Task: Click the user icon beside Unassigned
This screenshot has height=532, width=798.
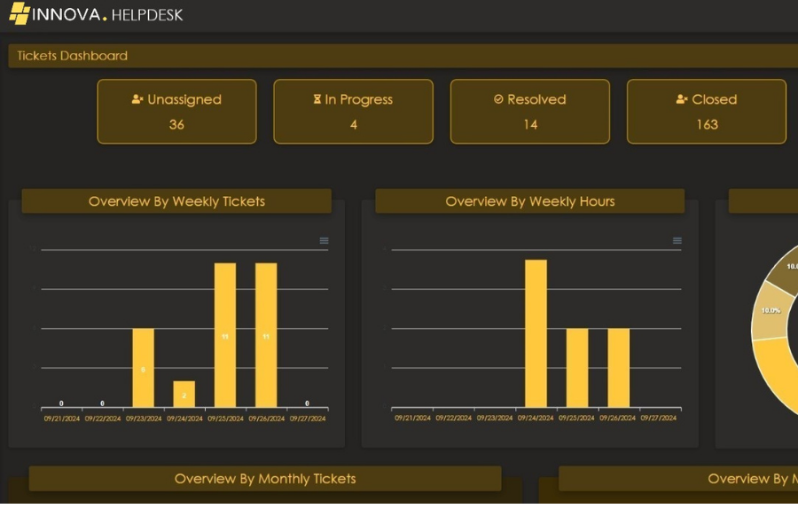Action: (x=137, y=99)
